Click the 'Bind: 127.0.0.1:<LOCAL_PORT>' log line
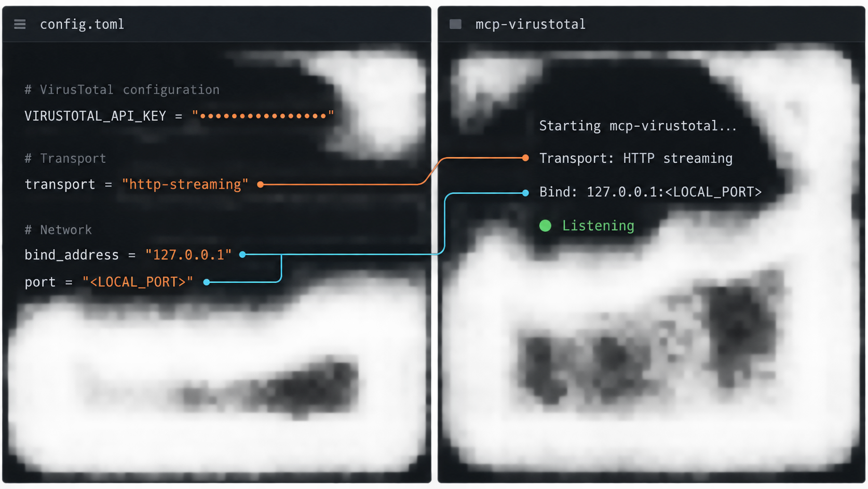The image size is (868, 489). click(x=650, y=192)
